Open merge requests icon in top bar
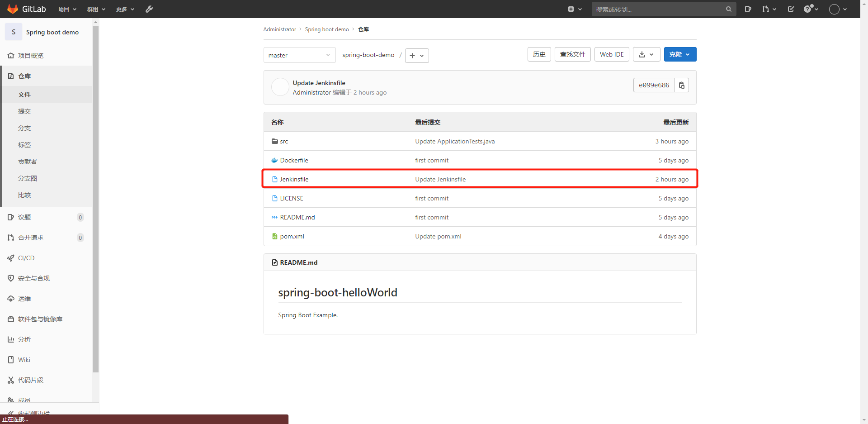This screenshot has height=424, width=868. click(x=769, y=9)
